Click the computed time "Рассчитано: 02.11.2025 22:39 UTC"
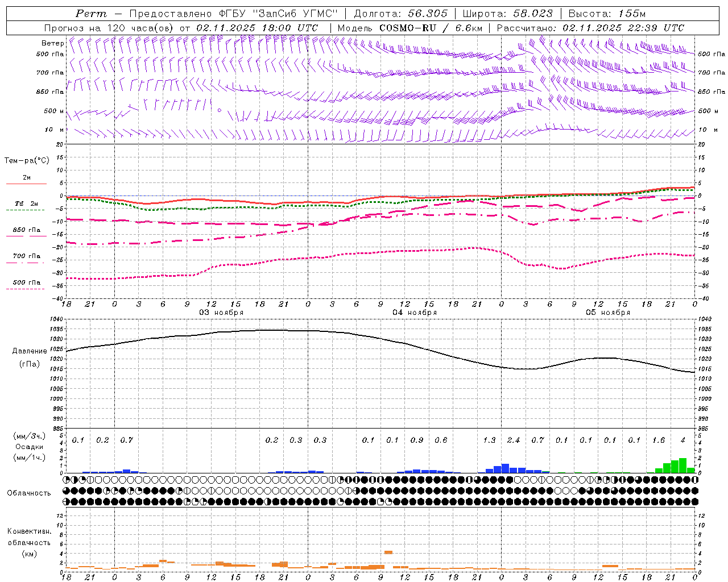 click(590, 28)
